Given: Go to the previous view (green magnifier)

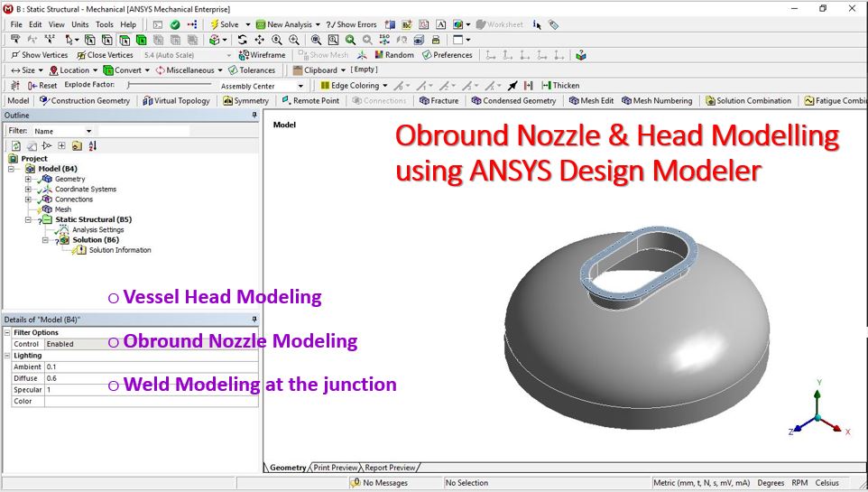Looking at the screenshot, I should (x=350, y=40).
